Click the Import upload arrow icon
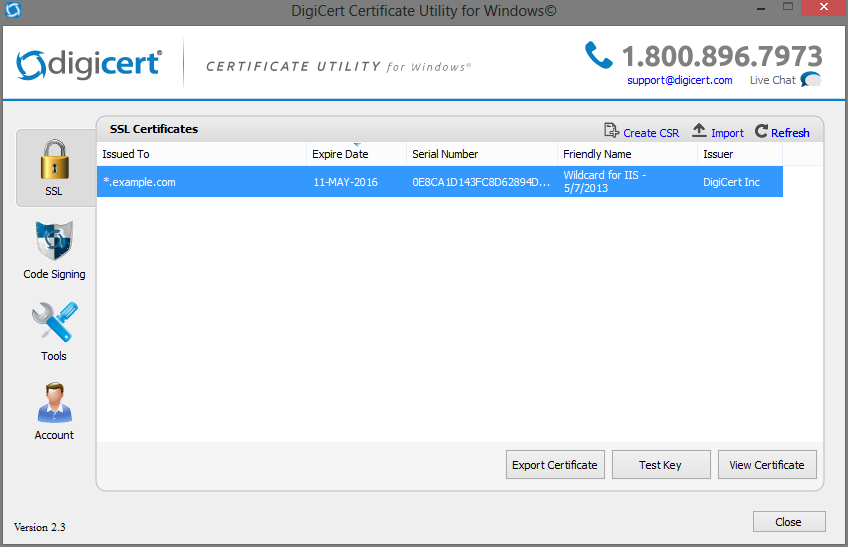 pyautogui.click(x=699, y=130)
